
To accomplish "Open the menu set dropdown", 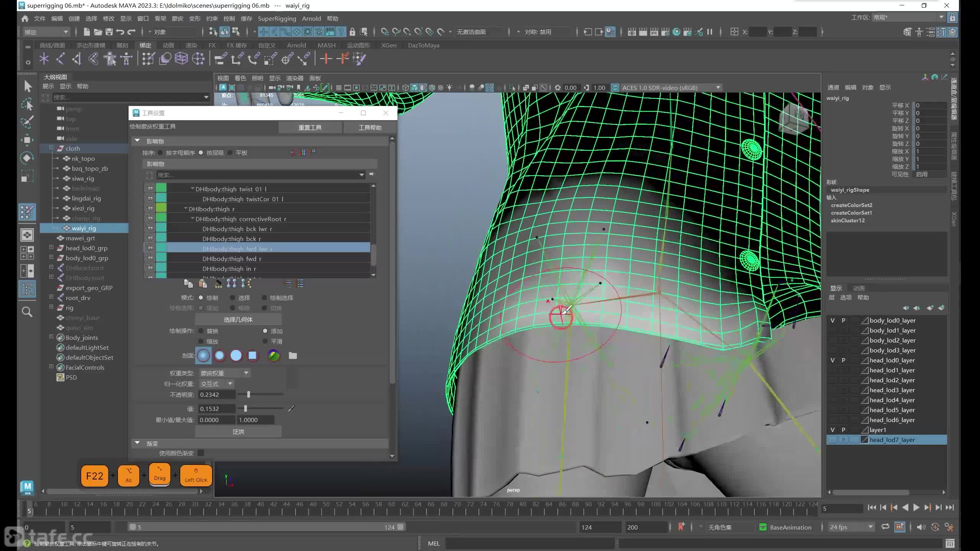I will click(46, 32).
